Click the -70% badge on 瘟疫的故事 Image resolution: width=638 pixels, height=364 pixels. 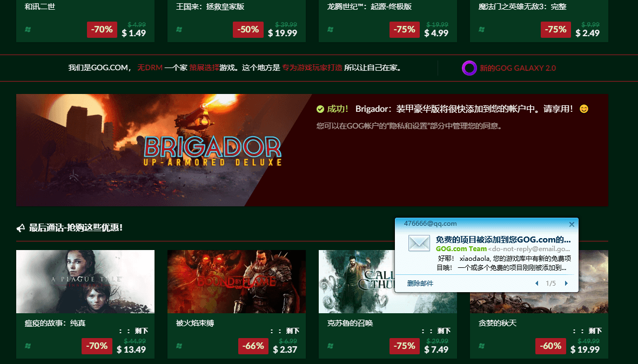pos(97,346)
